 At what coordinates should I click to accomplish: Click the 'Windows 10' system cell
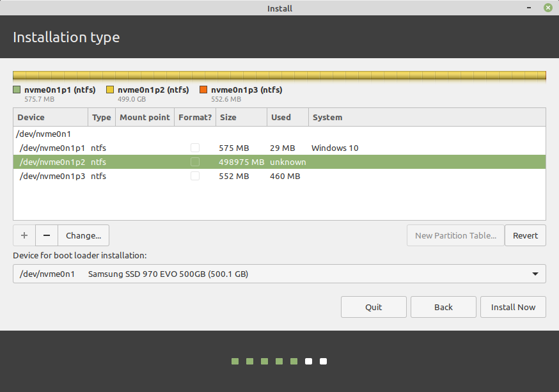point(335,148)
